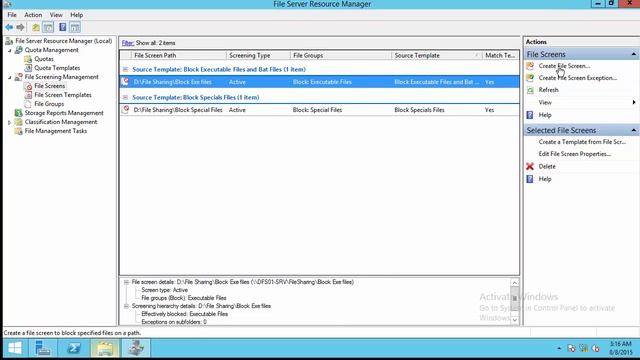
Task: Select File Screens tree item
Action: (x=49, y=86)
